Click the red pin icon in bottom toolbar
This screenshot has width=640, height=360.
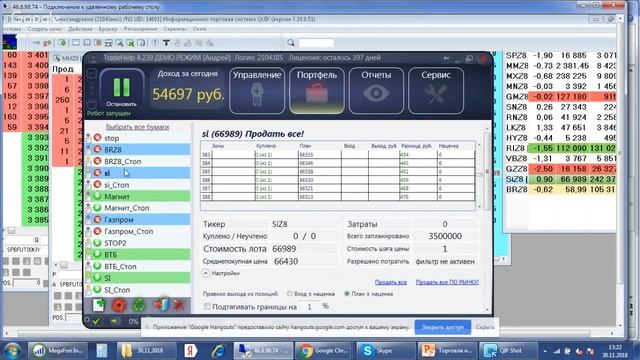(179, 305)
